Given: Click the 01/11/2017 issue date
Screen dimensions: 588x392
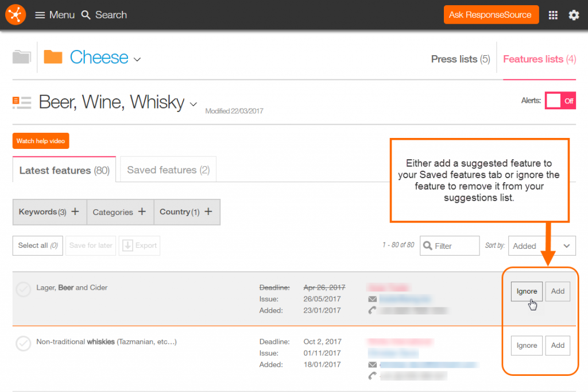Looking at the screenshot, I should click(x=322, y=353).
